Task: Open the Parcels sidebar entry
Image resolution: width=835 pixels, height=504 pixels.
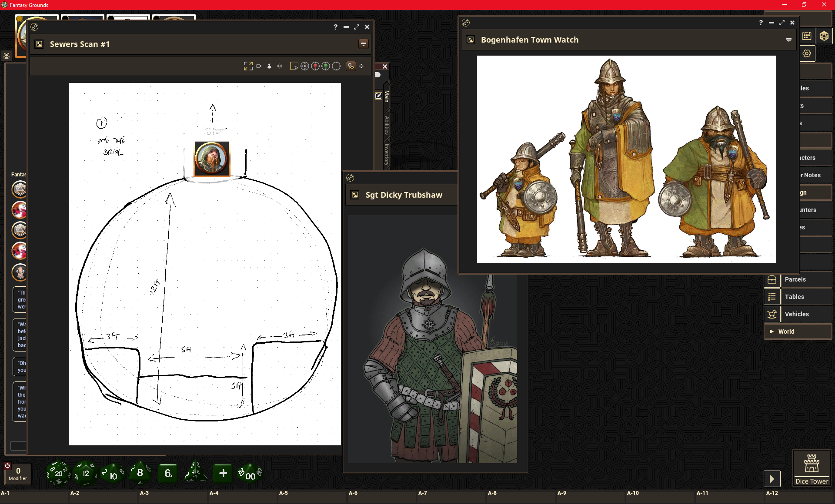Action: [798, 279]
